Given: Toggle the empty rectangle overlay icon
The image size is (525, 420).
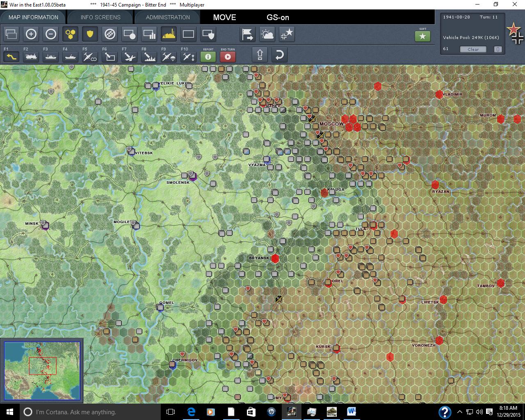Looking at the screenshot, I should [x=189, y=34].
